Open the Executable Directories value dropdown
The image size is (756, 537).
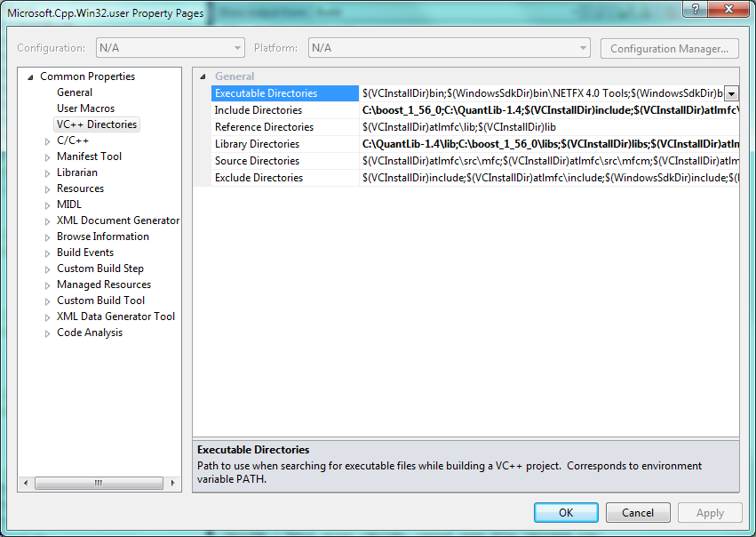pyautogui.click(x=731, y=93)
